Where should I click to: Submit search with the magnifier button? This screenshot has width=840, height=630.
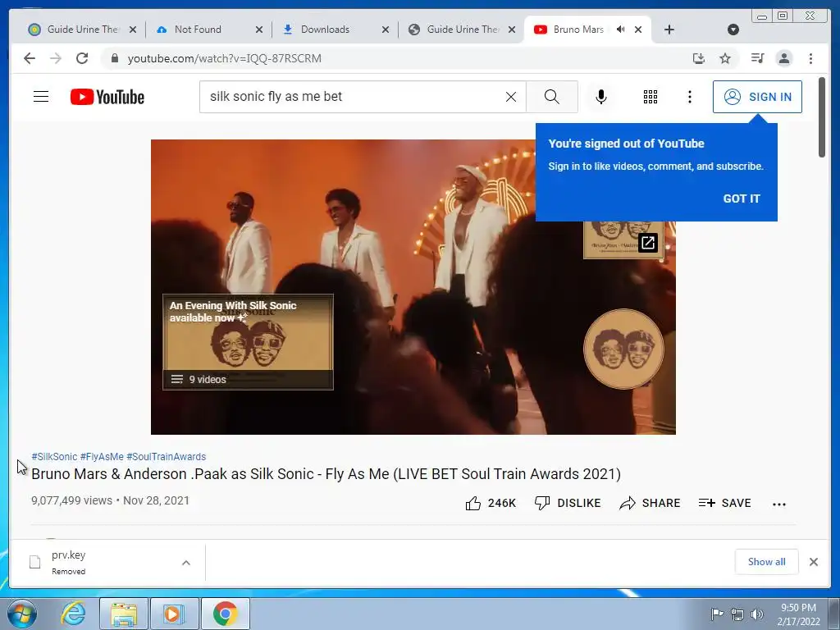[552, 97]
